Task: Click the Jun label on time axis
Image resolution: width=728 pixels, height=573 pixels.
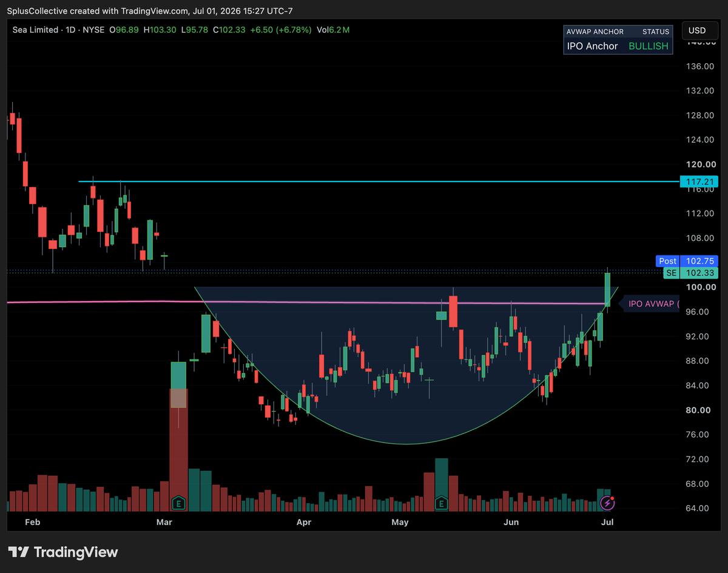Action: tap(511, 522)
